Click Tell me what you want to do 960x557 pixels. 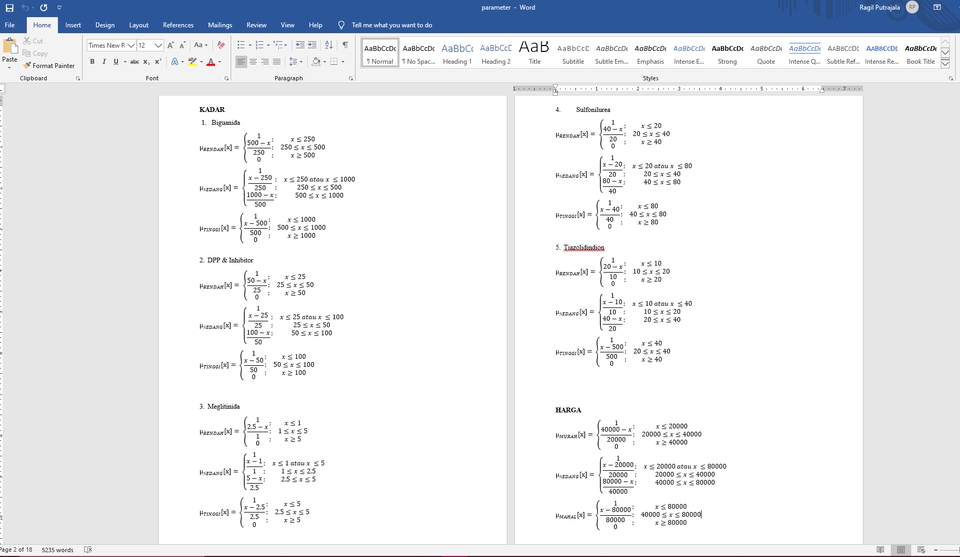(391, 25)
